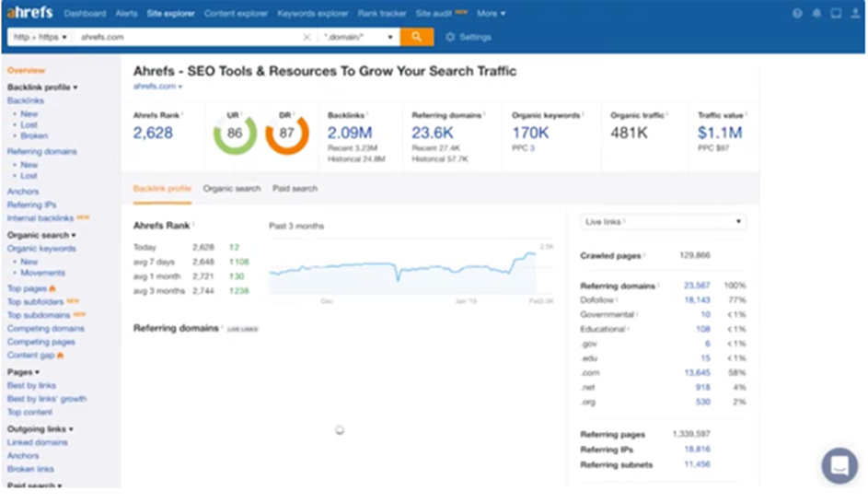Image resolution: width=868 pixels, height=503 pixels.
Task: Click the 23.6K Referring domains value
Action: click(433, 133)
